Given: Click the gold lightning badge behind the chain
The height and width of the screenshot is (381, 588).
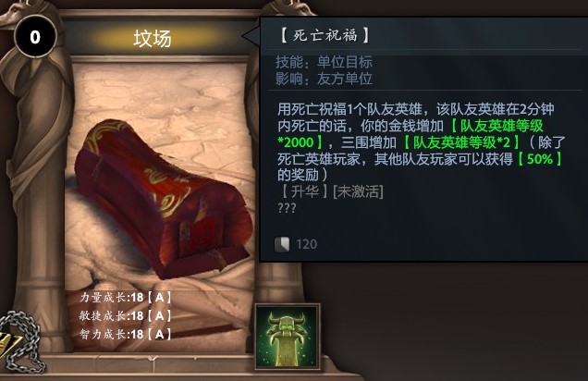Looking at the screenshot, I should (x=6, y=343).
